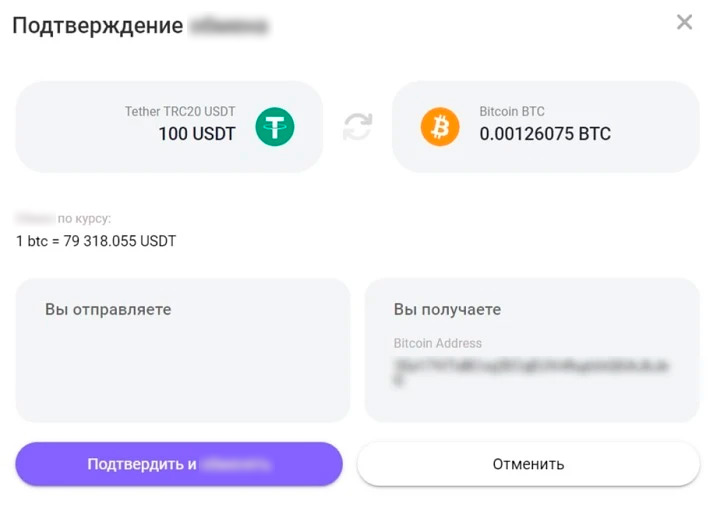Click empty area of the "Вы отправляете" card
717x515 pixels.
point(182,375)
